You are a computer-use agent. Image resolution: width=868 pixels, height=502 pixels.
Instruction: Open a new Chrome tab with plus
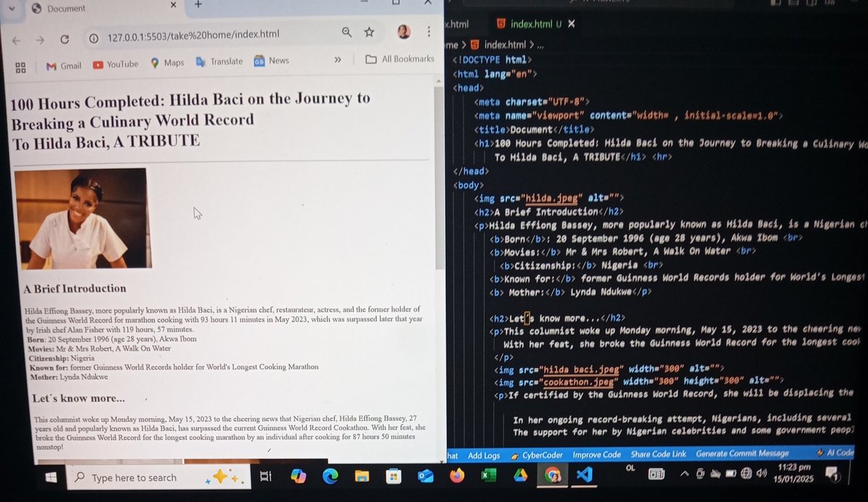pyautogui.click(x=197, y=4)
